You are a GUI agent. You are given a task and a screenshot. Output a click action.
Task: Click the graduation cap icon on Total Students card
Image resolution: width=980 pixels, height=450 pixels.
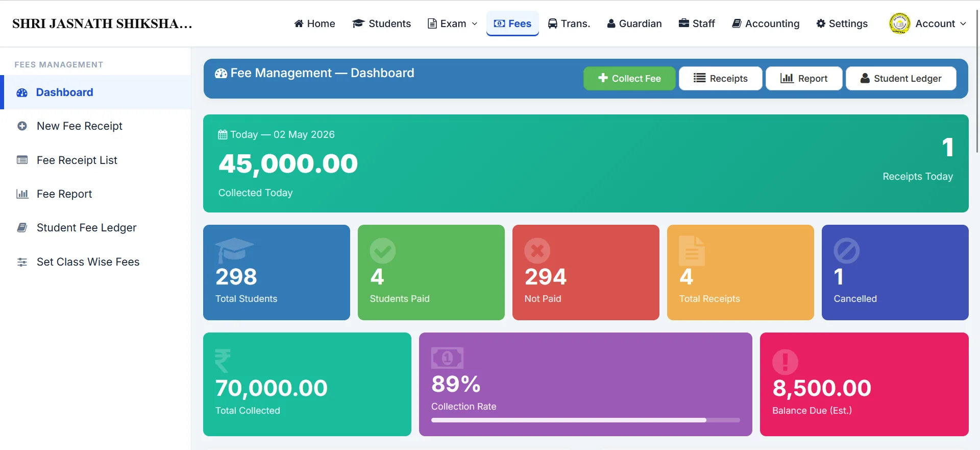(234, 250)
